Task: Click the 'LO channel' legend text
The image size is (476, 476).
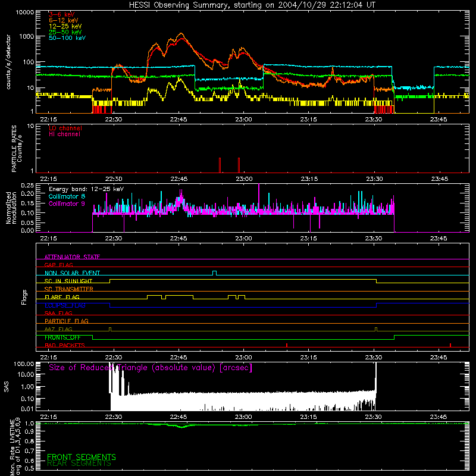Action: tap(65, 128)
